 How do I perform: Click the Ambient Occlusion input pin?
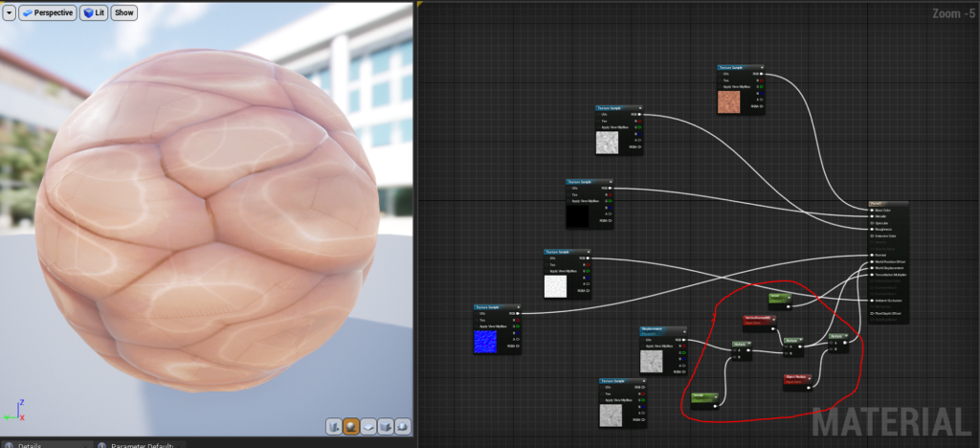pos(873,301)
